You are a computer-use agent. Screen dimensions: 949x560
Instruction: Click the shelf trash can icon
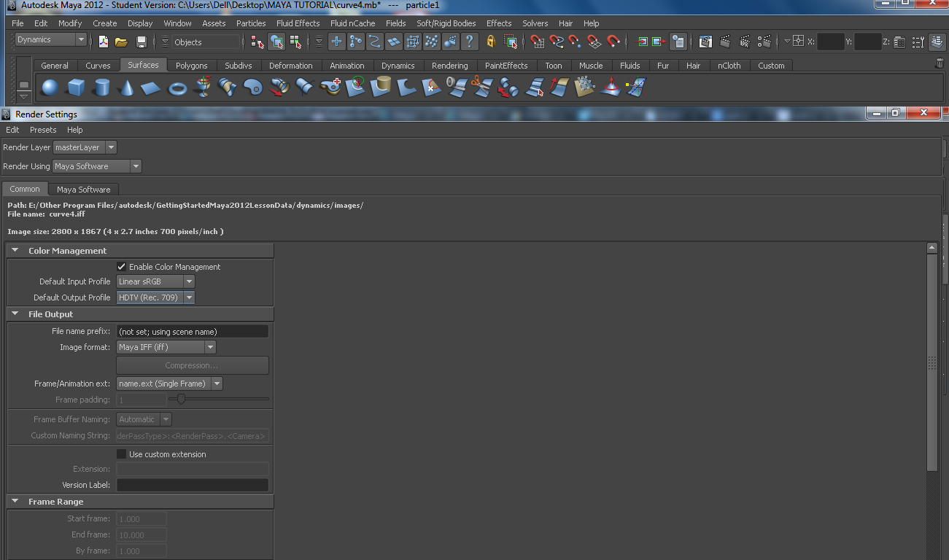pyautogui.click(x=940, y=63)
